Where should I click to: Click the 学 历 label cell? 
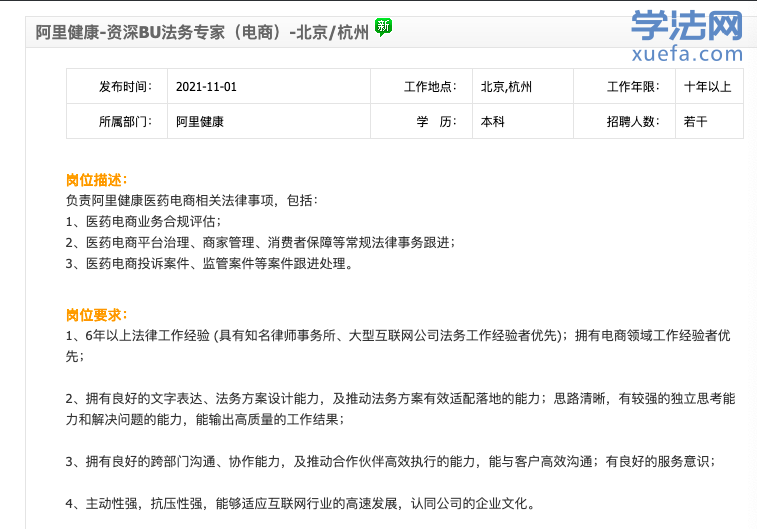pyautogui.click(x=421, y=121)
